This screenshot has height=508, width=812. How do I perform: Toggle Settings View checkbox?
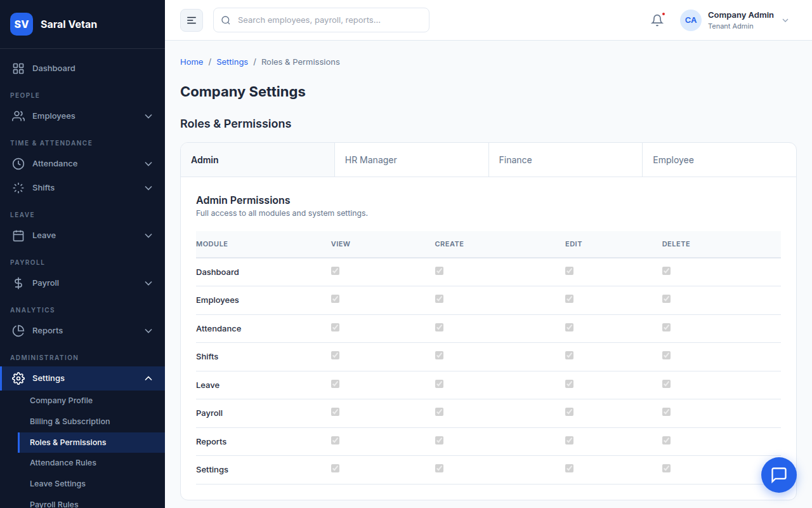(x=335, y=469)
